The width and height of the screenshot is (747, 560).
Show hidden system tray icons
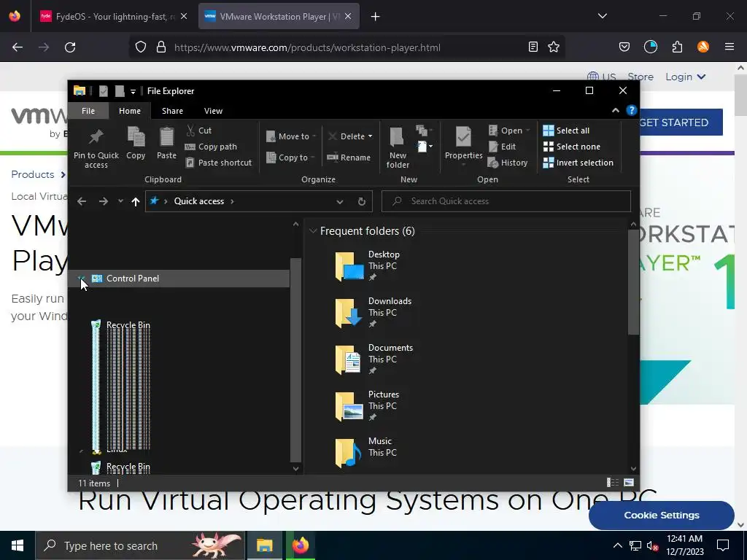pos(617,545)
